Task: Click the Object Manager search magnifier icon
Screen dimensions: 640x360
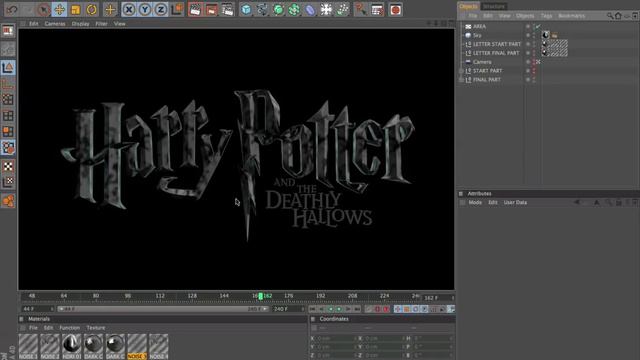Action: 610,16
